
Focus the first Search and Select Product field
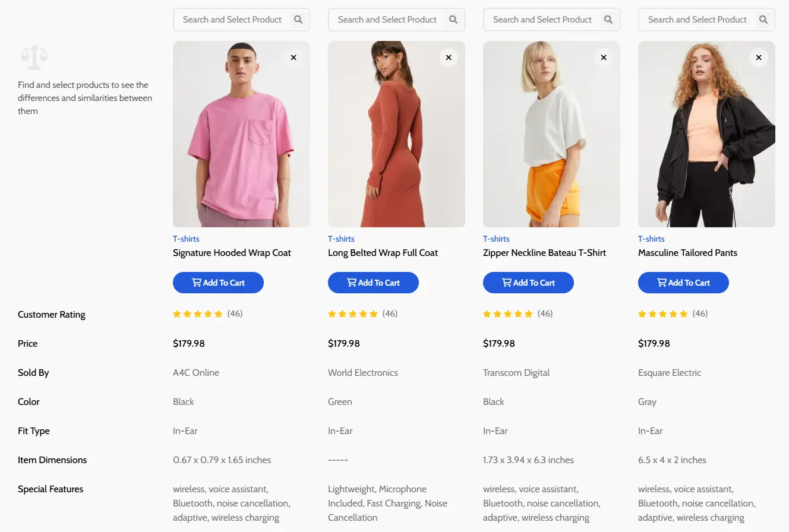[232, 20]
